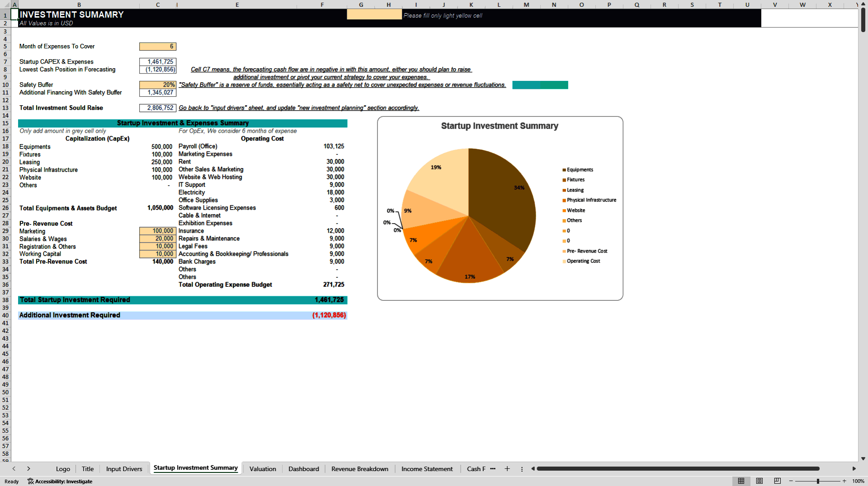Select the Month of Expenses input cell
Screen dimensions: 868x486
[158, 47]
